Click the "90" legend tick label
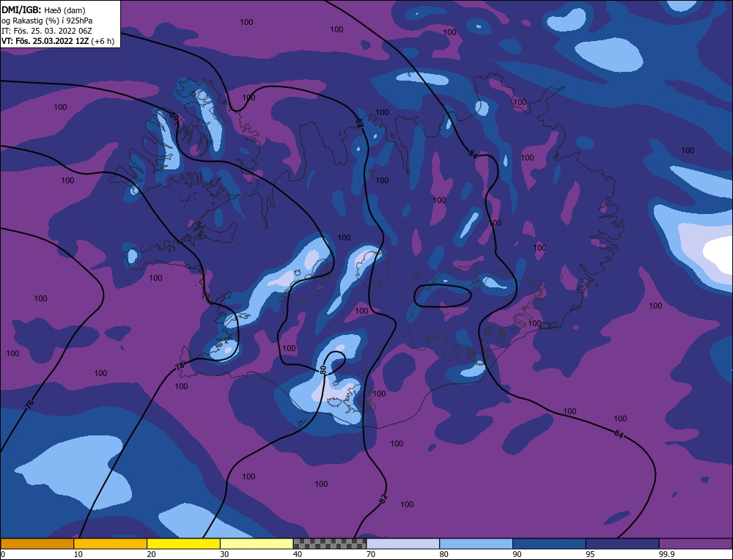 click(517, 554)
